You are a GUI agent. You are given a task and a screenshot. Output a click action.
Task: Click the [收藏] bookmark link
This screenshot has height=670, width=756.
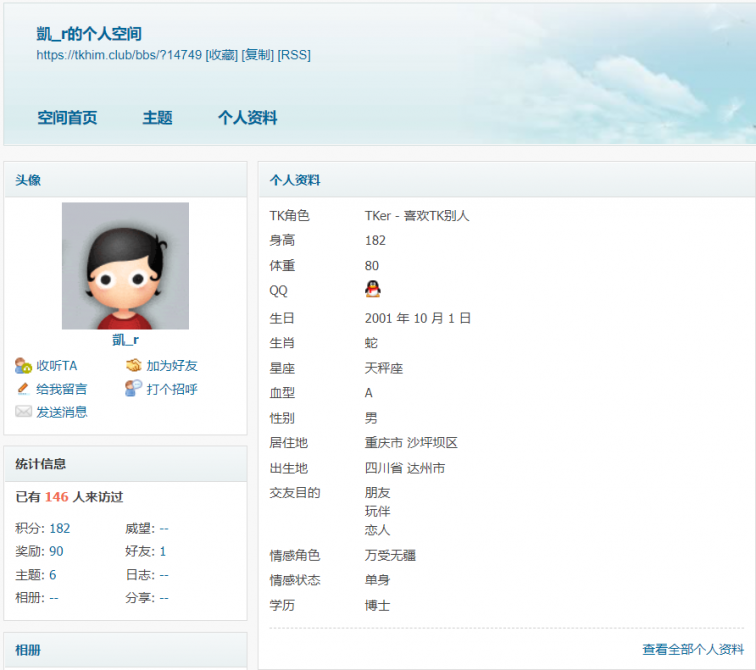pos(221,55)
